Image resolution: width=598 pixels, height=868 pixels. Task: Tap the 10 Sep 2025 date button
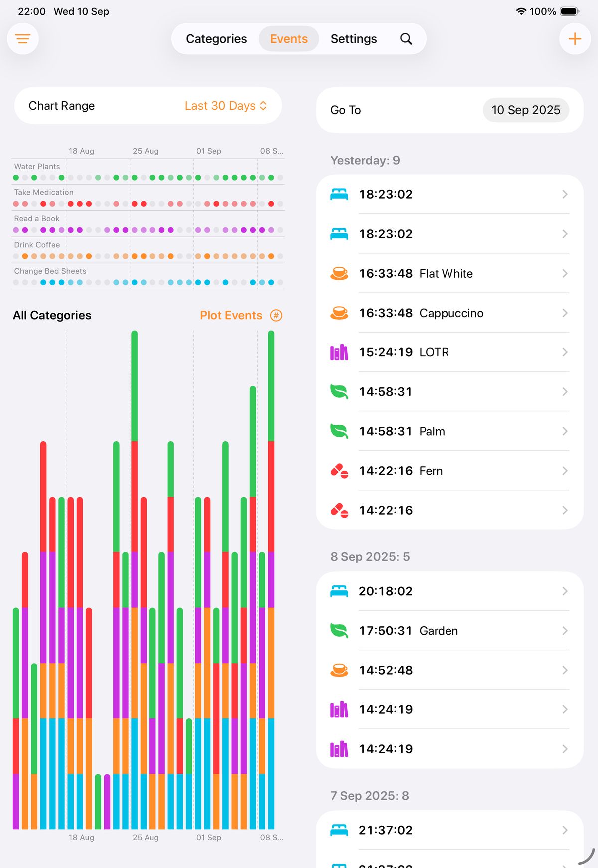coord(526,110)
